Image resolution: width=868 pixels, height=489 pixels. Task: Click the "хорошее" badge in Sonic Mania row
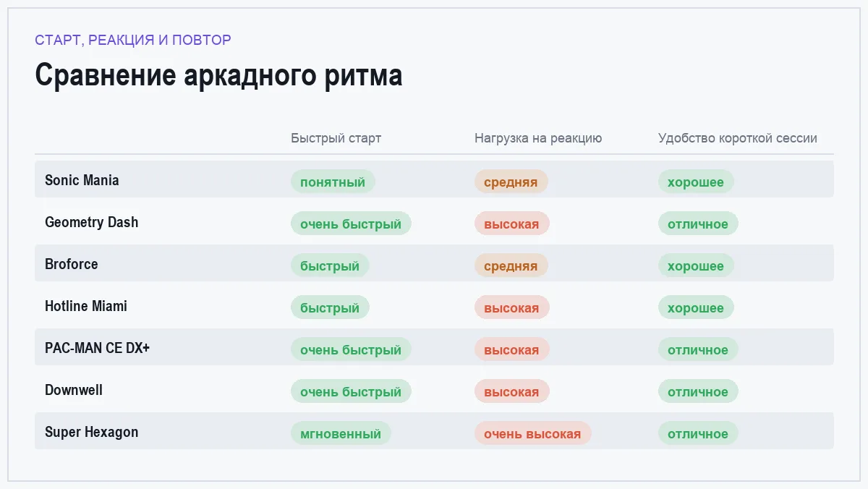[696, 182]
